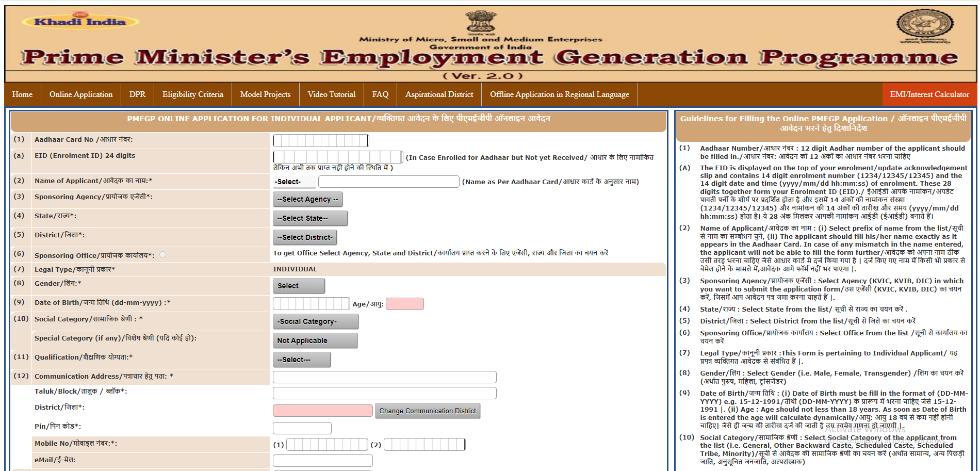980x471 pixels.
Task: Open the name prefix Select dropdown
Action: pos(294,181)
